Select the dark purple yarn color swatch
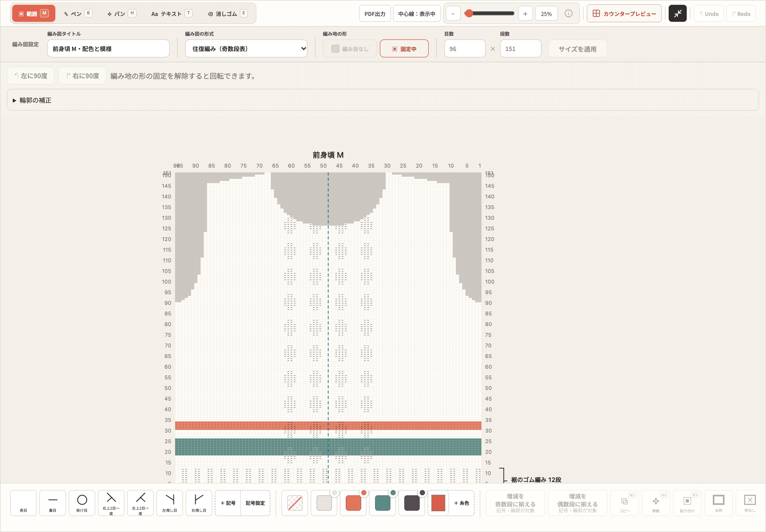766x532 pixels. pyautogui.click(x=412, y=503)
